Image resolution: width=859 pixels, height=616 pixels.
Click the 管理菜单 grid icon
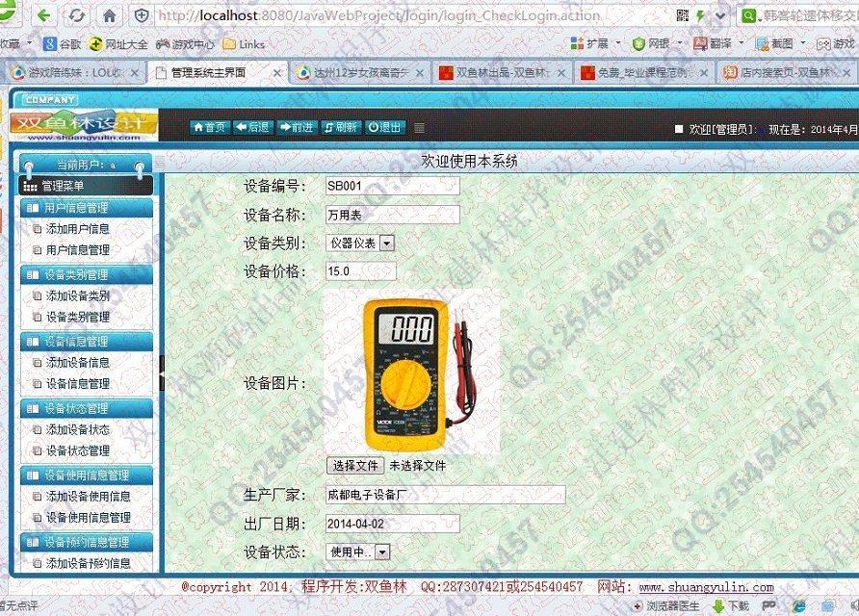30,186
